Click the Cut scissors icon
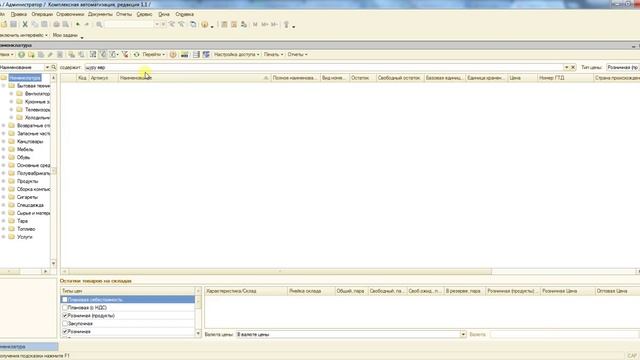The width and height of the screenshot is (640, 360). [25, 24]
